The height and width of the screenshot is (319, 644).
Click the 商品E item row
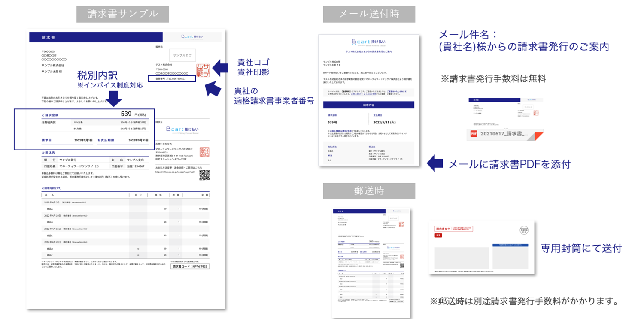coord(125,255)
